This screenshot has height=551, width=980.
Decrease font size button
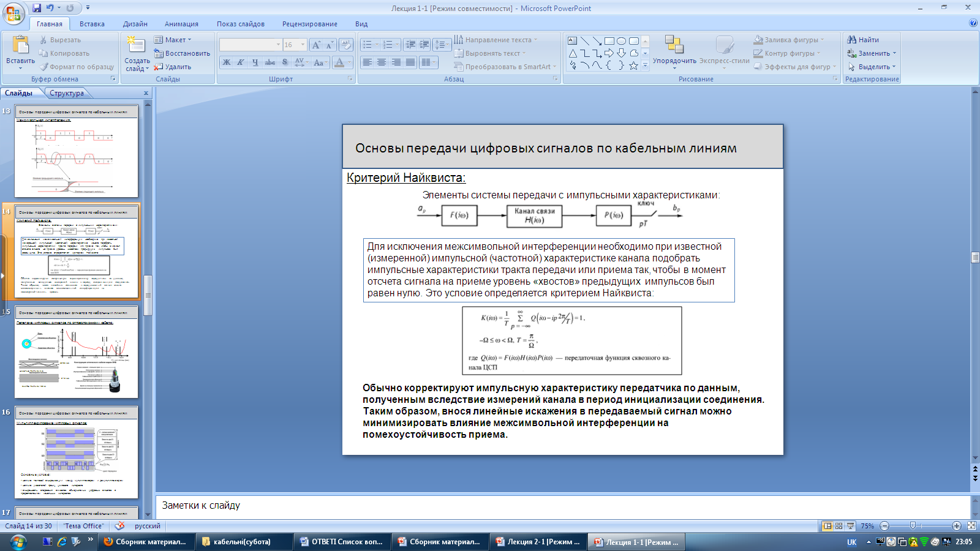tap(330, 45)
